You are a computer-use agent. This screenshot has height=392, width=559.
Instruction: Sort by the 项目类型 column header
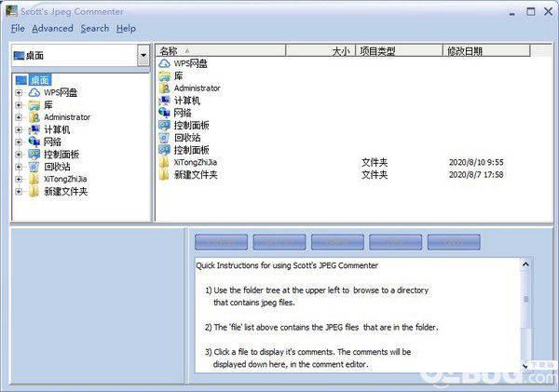click(x=400, y=51)
